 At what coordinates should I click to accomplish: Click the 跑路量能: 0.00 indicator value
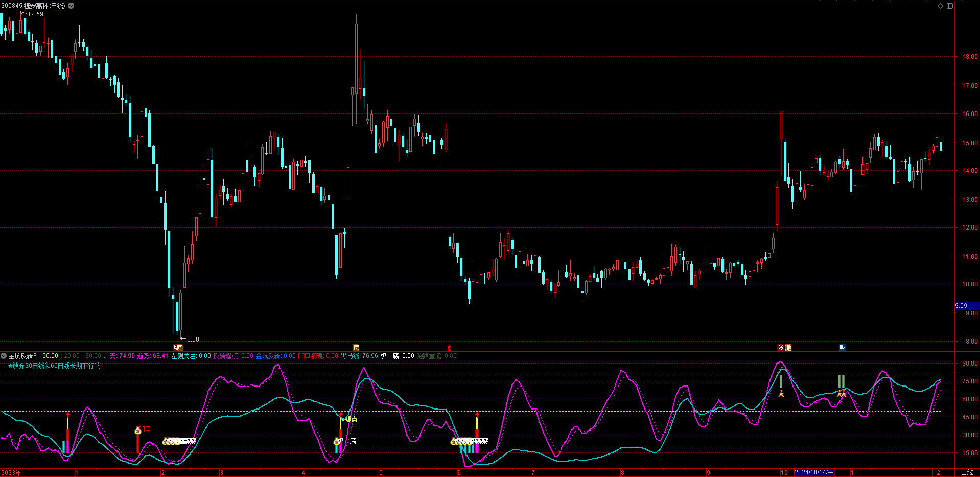(x=436, y=356)
